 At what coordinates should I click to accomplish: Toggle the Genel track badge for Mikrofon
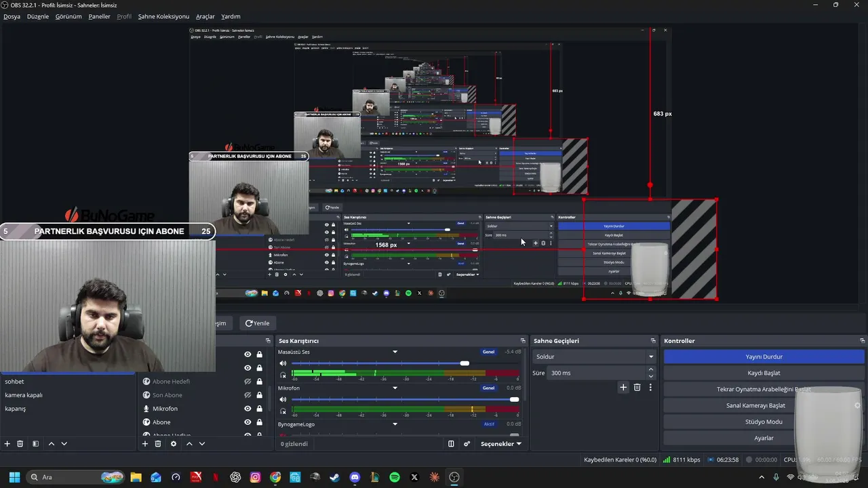tap(488, 388)
